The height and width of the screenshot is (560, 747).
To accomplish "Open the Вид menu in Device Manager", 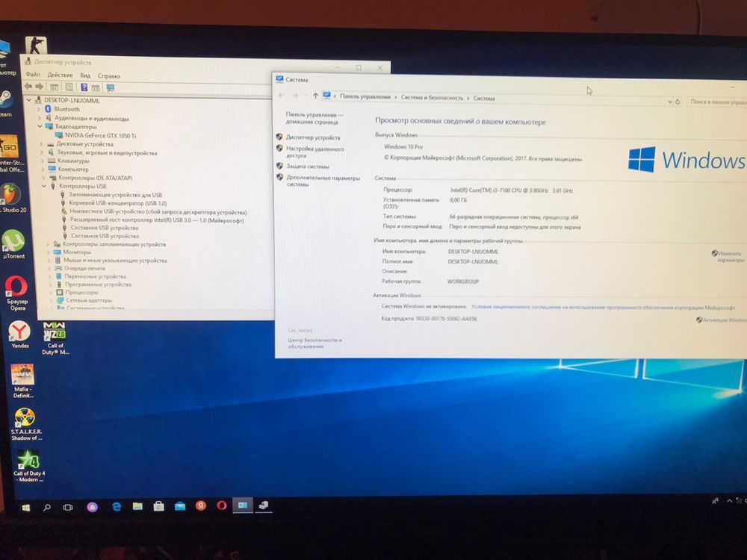I will click(85, 75).
